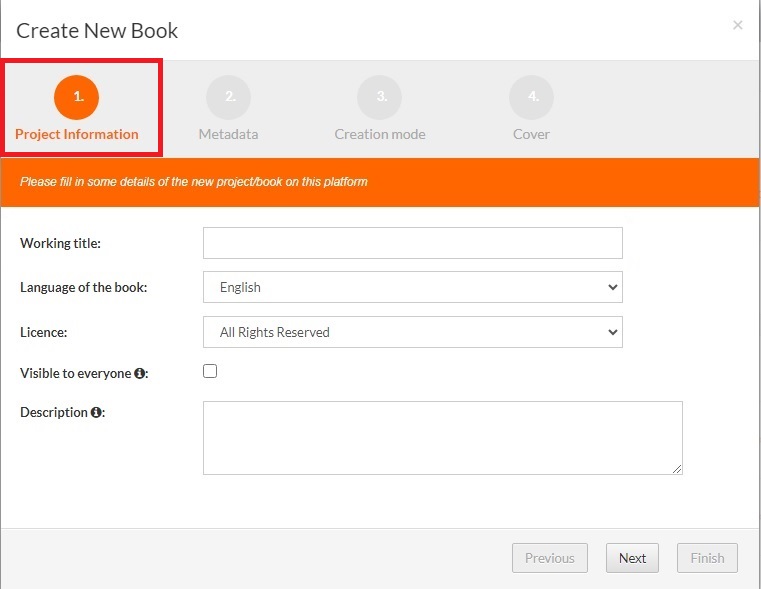Focus the Working title text field

[412, 243]
